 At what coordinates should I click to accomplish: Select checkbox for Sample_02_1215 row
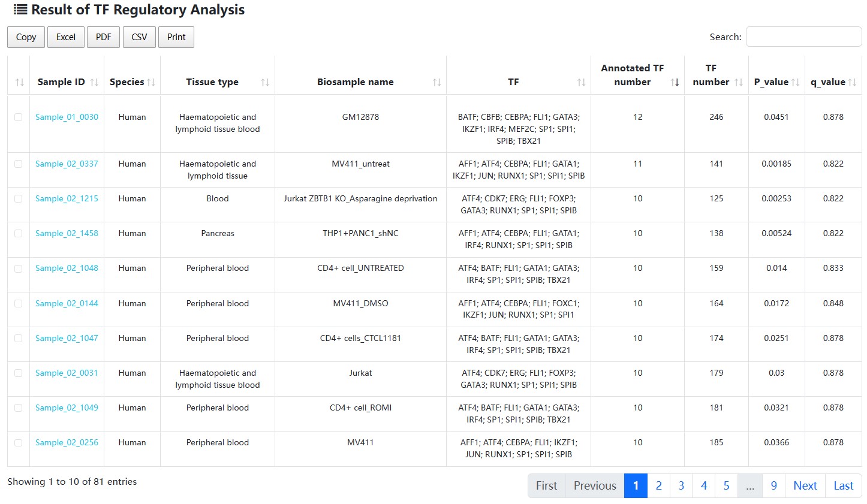point(19,199)
